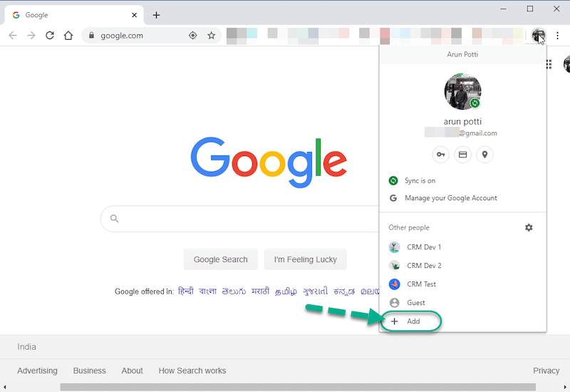570x392 pixels.
Task: Click the colorful Google logo
Action: tap(269, 163)
